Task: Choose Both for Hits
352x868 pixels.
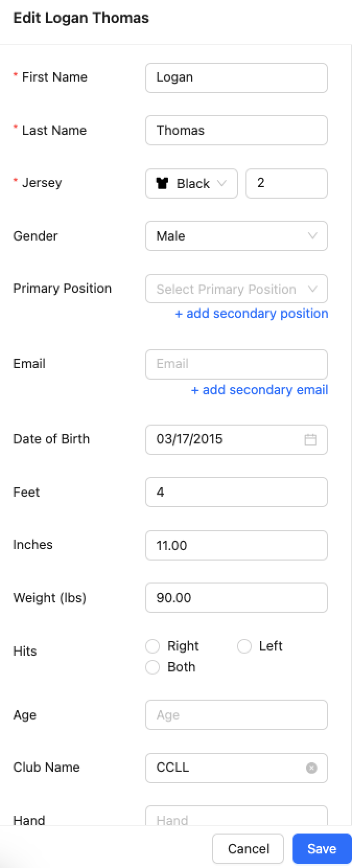Action: 153,667
